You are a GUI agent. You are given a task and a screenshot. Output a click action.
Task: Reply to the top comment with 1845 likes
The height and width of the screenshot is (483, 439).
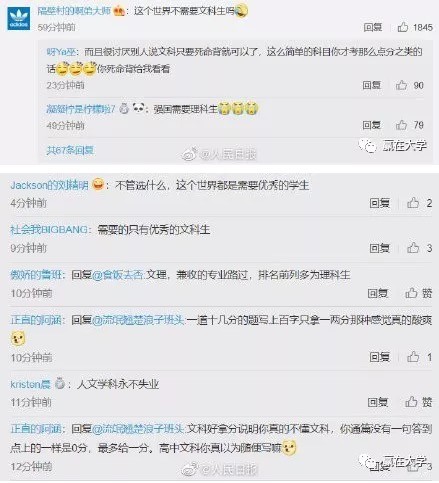click(373, 27)
